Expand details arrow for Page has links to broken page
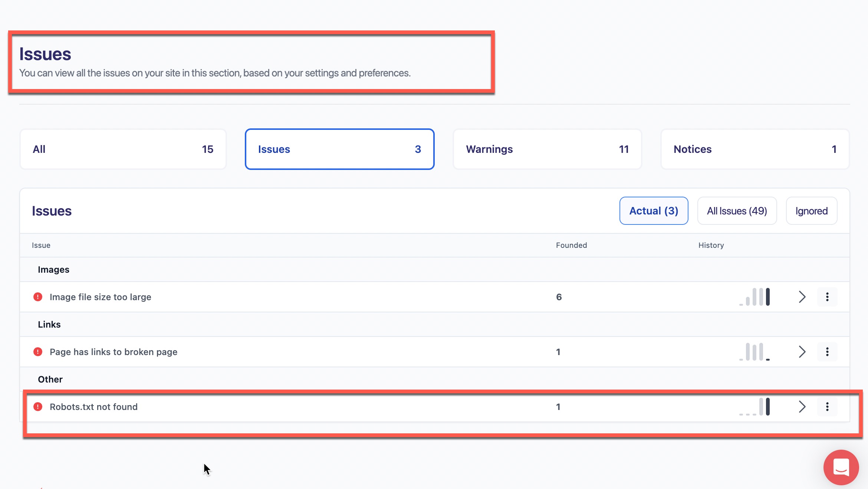This screenshot has width=868, height=489. [x=802, y=352]
